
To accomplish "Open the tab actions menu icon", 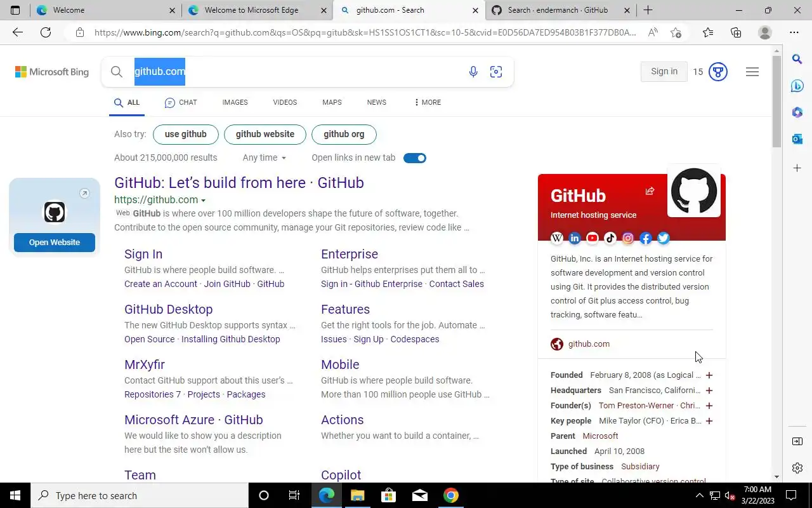I will tap(15, 10).
